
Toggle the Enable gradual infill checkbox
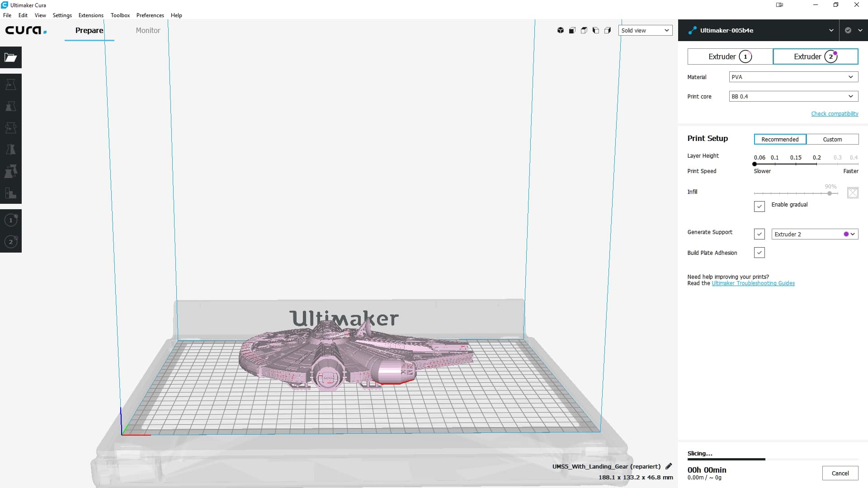pos(759,206)
